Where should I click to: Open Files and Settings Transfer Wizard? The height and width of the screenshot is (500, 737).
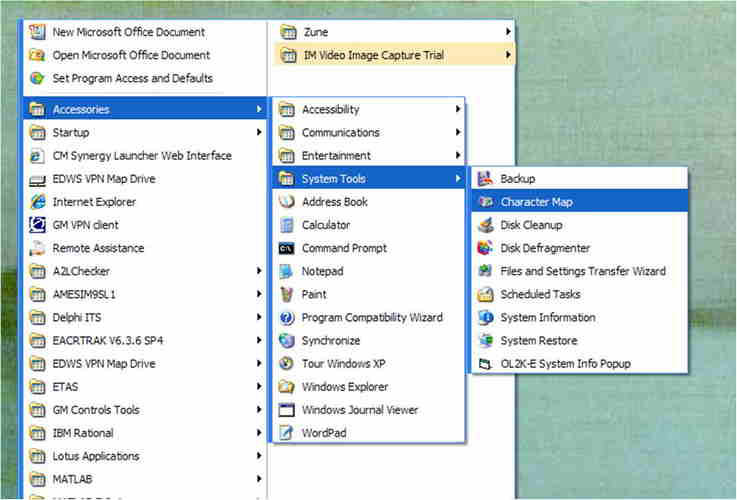[x=582, y=271]
